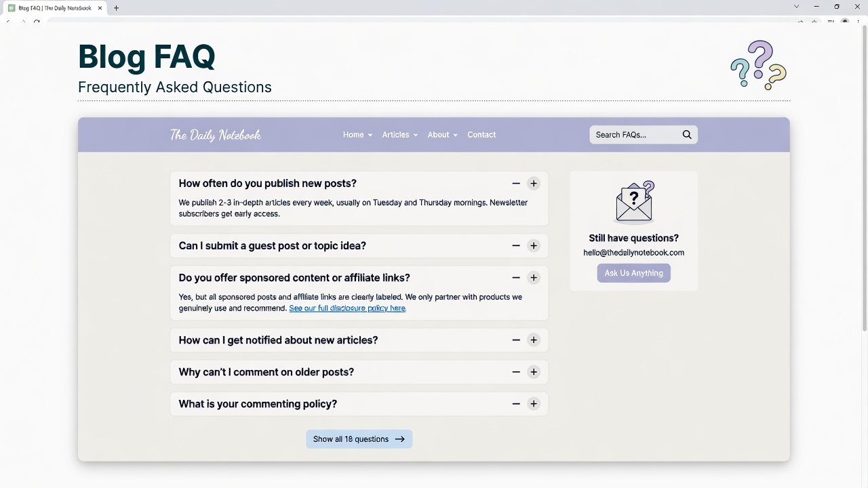Click the 'Ask Us Anything' button
Image resolution: width=868 pixels, height=488 pixels.
633,273
